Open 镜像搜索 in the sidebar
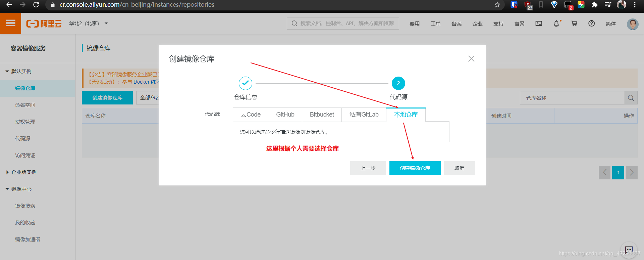The image size is (644, 260). 25,206
